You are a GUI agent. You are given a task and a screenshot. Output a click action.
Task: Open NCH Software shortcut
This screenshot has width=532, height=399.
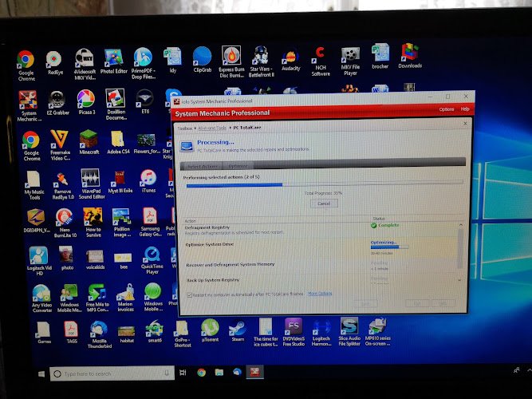pyautogui.click(x=321, y=61)
